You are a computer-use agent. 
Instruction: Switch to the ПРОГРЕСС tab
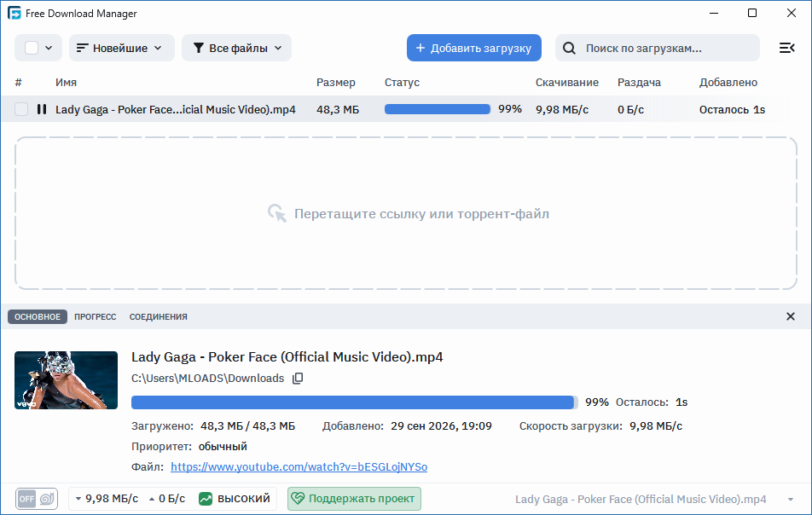(96, 316)
